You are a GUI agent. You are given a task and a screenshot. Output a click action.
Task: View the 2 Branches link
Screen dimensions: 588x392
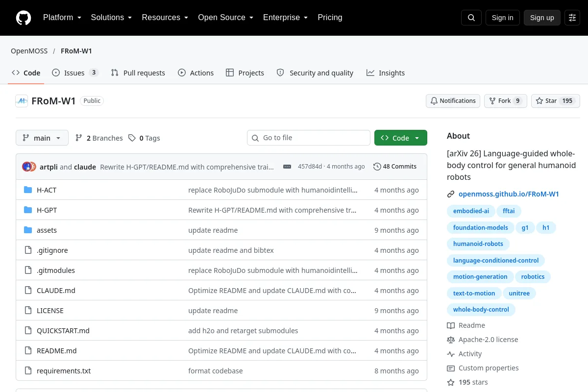pyautogui.click(x=99, y=138)
